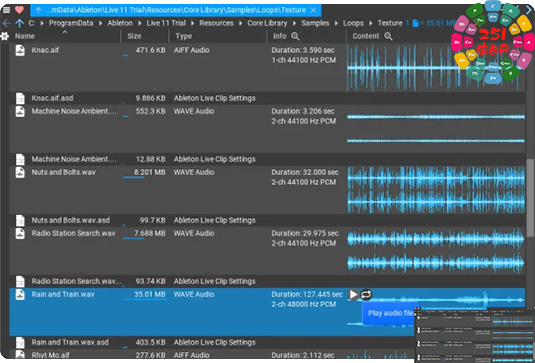Expand the breadcrumb arrow right after Core Library
535x363 pixels.
pos(294,24)
